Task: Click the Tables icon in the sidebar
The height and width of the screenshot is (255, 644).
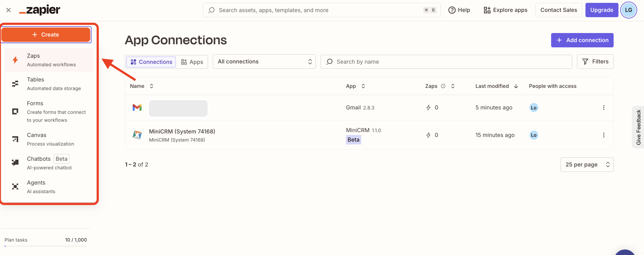Action: tap(15, 84)
